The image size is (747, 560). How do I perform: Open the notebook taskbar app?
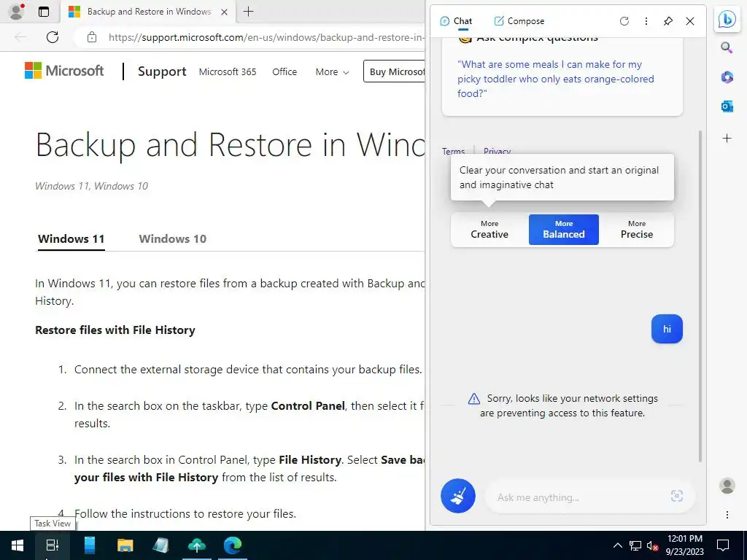(161, 545)
